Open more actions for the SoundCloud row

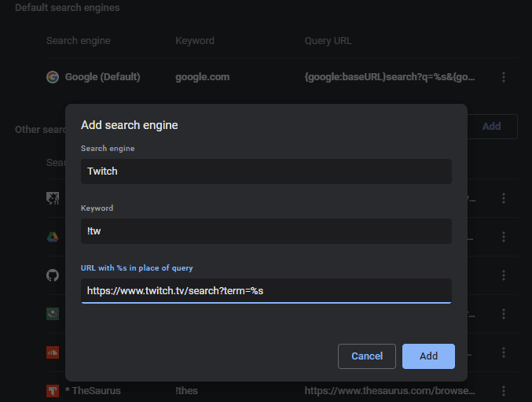click(x=504, y=352)
